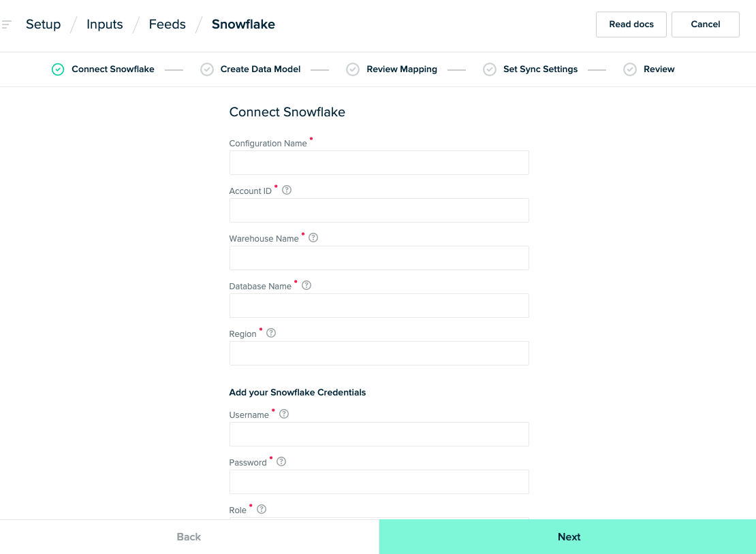This screenshot has width=756, height=554.
Task: Click the Database Name help icon
Action: point(306,286)
